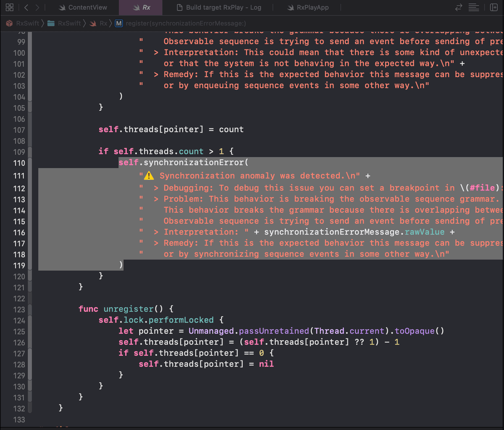This screenshot has width=504, height=430.
Task: Click the code folding ribbon beside line 125
Action: (29, 331)
